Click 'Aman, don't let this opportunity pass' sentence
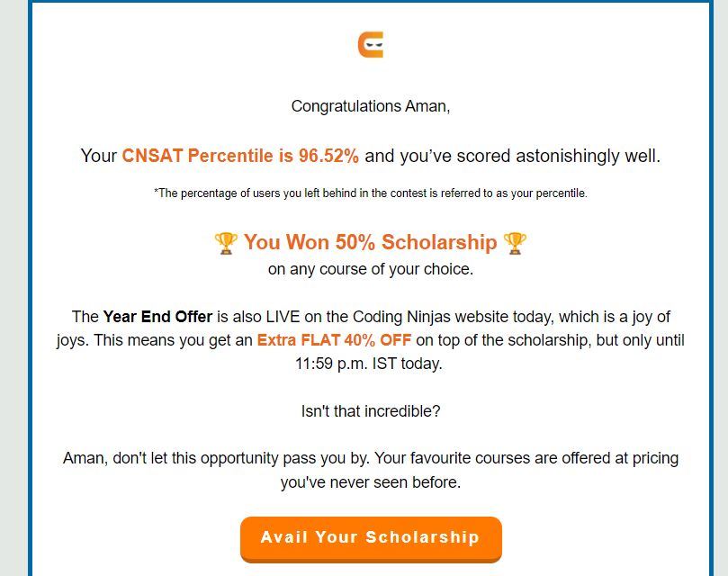This screenshot has height=576, width=728. point(216,458)
